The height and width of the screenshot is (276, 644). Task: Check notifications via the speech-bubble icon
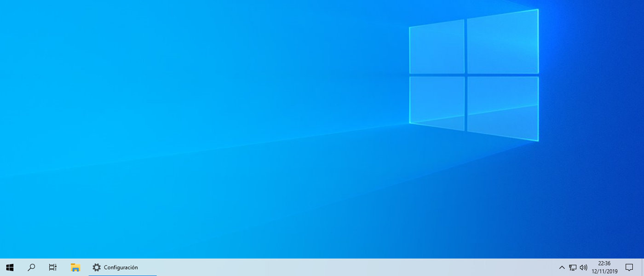(630, 267)
